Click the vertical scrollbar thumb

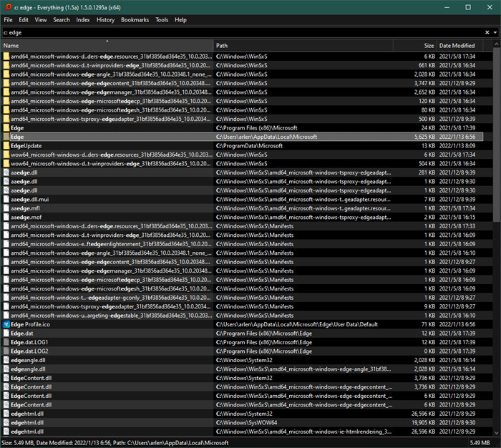pos(496,135)
